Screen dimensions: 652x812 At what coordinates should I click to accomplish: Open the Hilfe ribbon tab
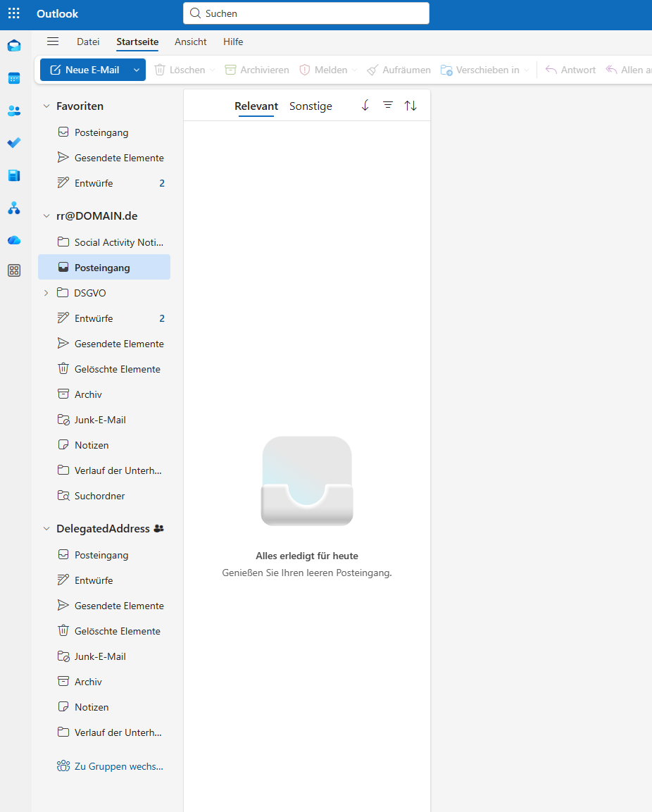233,42
